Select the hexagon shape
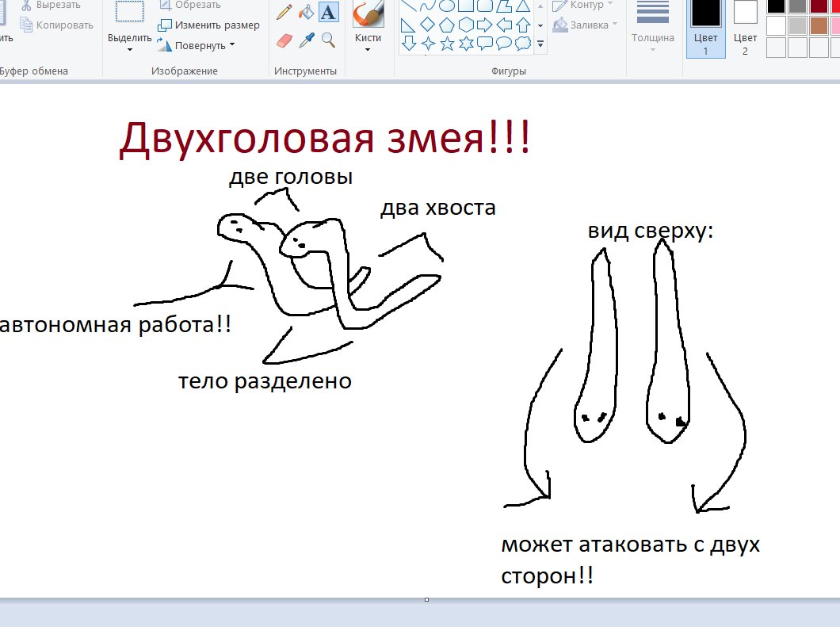 pos(466,25)
